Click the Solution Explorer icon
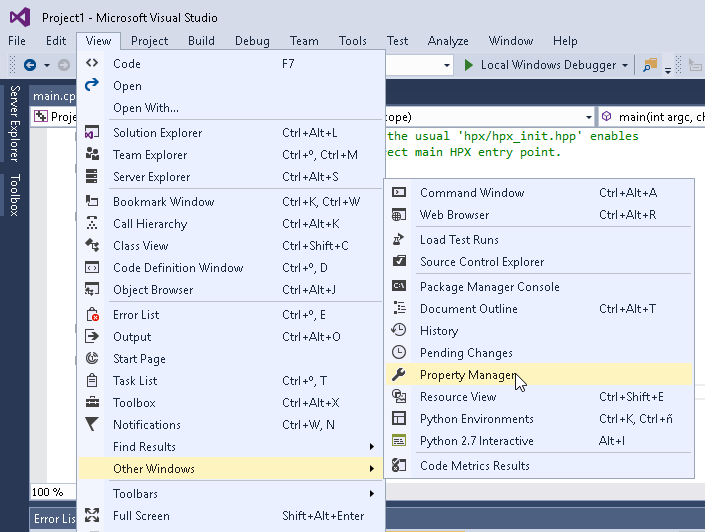This screenshot has width=705, height=532. [x=92, y=133]
